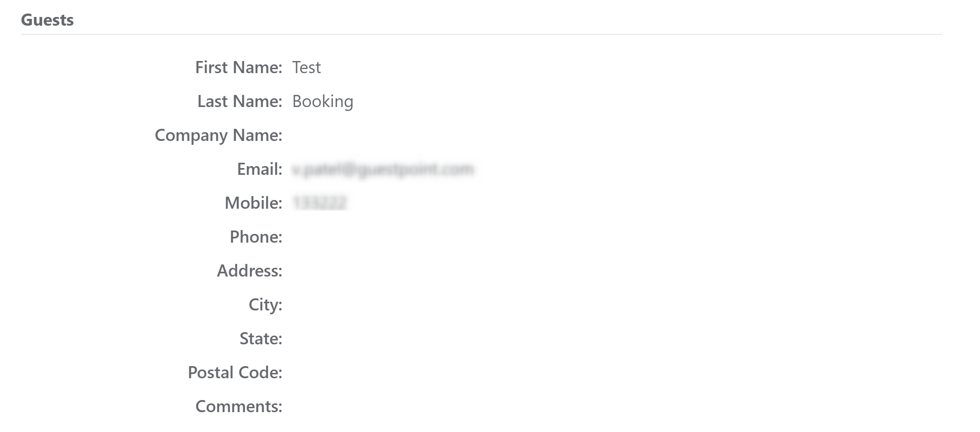Click the State label

(x=261, y=339)
